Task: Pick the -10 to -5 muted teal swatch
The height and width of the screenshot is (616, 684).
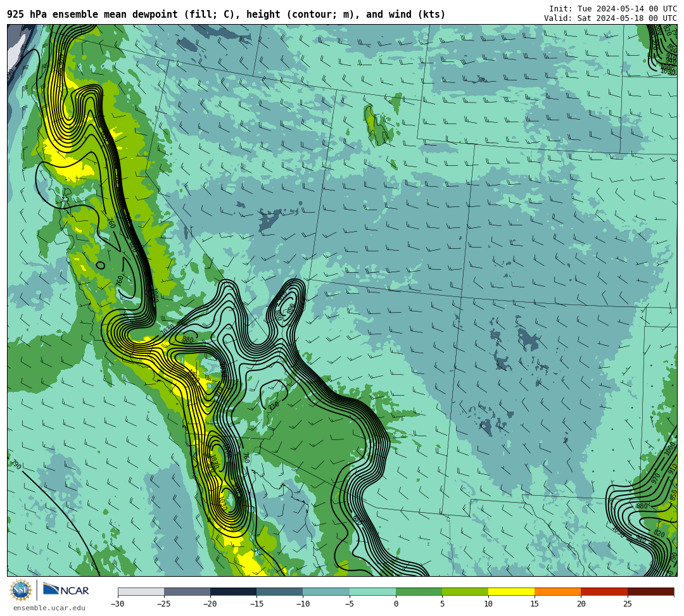Action: pyautogui.click(x=326, y=591)
